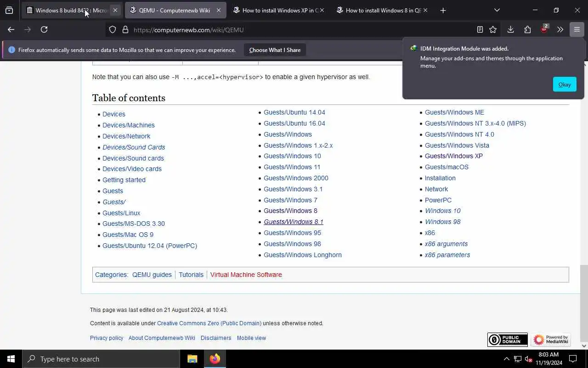The image size is (588, 368).
Task: Open the Firefox application menu
Action: coord(577,29)
